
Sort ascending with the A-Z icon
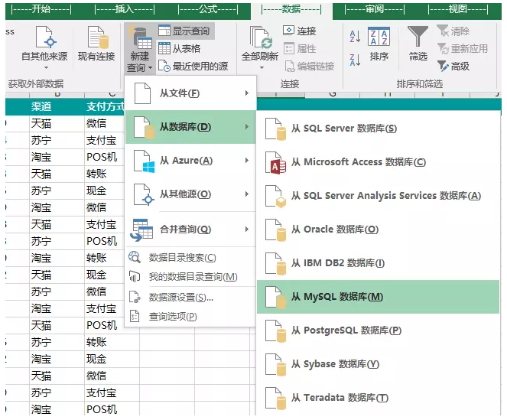(x=355, y=36)
